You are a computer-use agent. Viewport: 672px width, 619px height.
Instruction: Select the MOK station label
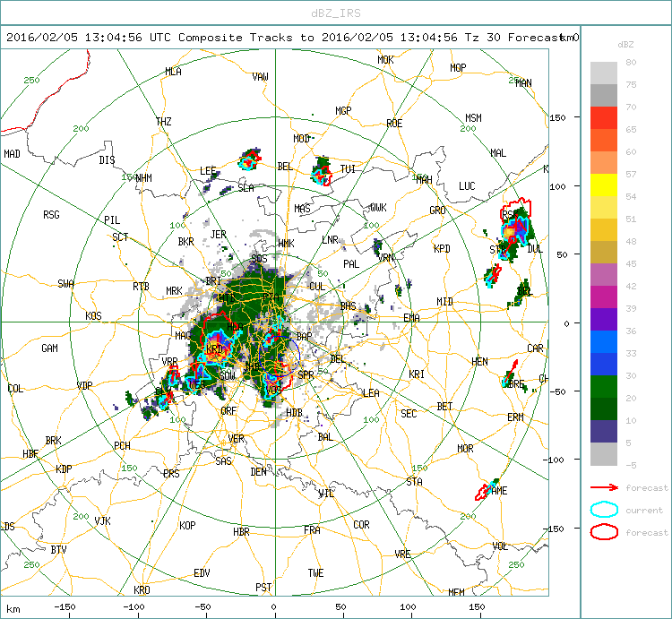coord(385,60)
